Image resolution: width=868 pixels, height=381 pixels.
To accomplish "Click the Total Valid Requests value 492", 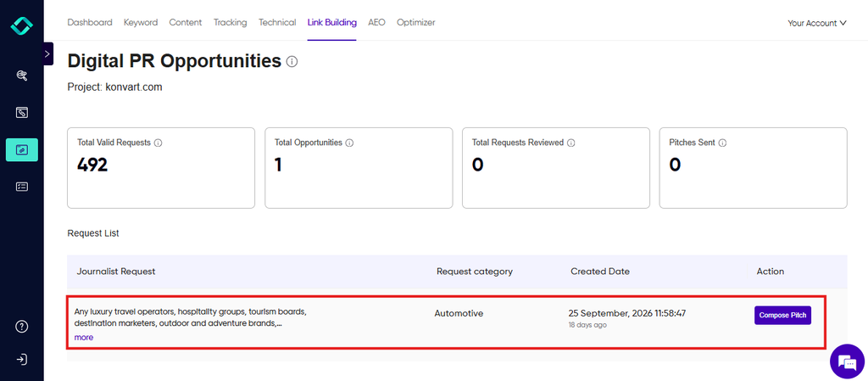I will (92, 165).
